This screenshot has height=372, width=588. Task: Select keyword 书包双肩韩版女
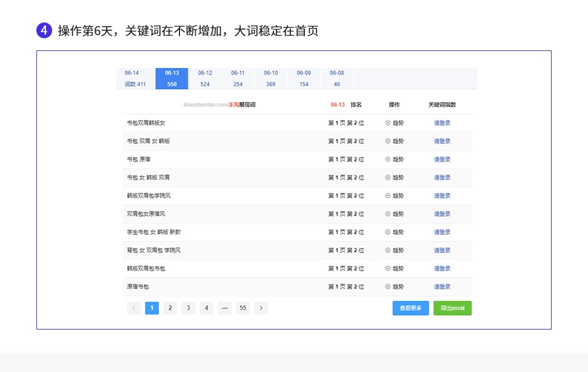[146, 123]
